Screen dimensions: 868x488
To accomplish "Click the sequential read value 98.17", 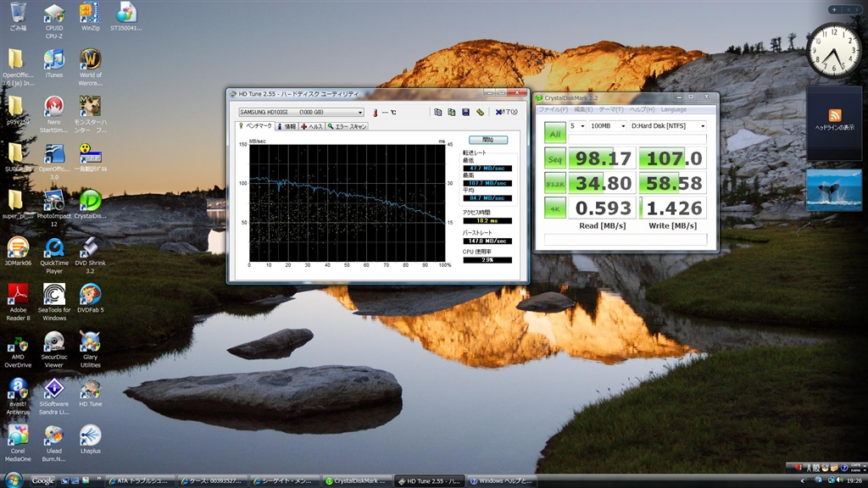I will 603,158.
